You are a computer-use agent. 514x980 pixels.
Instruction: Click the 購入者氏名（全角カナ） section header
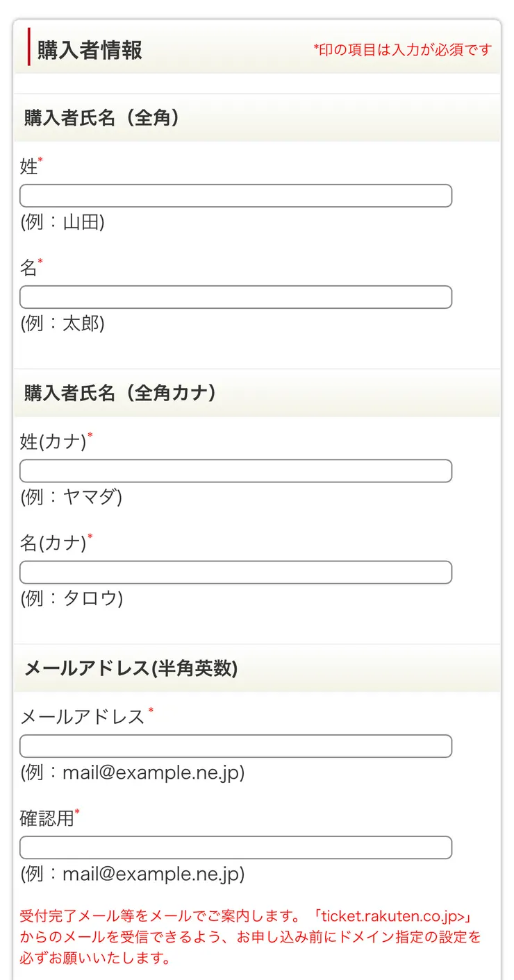coord(119,393)
